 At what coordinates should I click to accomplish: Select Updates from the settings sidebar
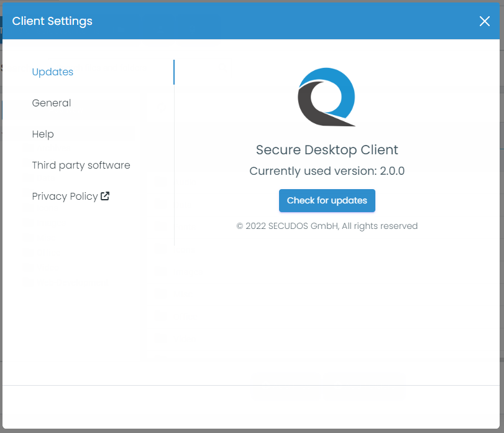pyautogui.click(x=52, y=72)
